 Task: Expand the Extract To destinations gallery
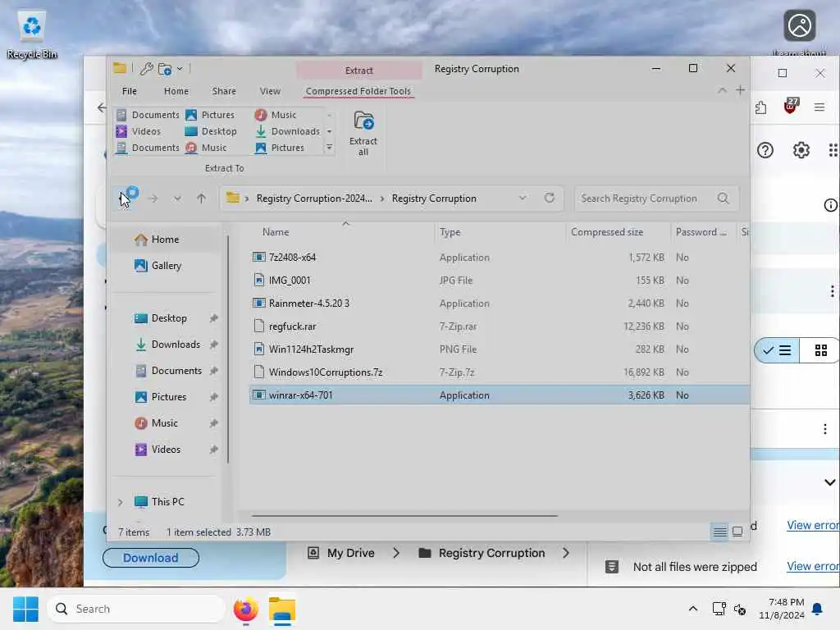click(330, 148)
